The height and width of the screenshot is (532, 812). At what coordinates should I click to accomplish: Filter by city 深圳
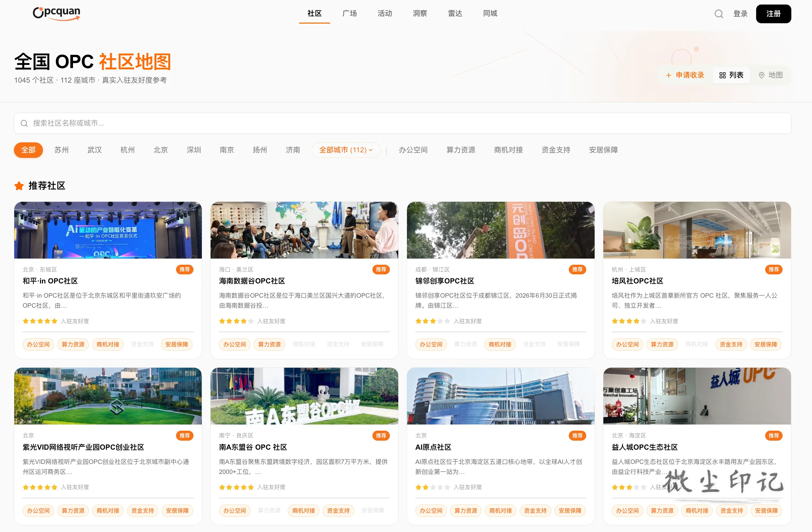tap(194, 150)
